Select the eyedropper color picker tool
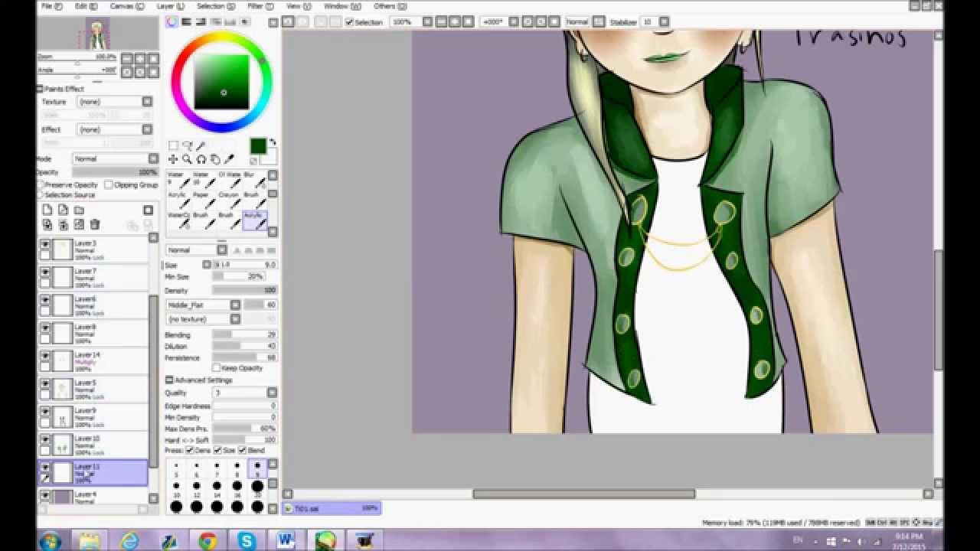Image resolution: width=980 pixels, height=551 pixels. pyautogui.click(x=229, y=159)
